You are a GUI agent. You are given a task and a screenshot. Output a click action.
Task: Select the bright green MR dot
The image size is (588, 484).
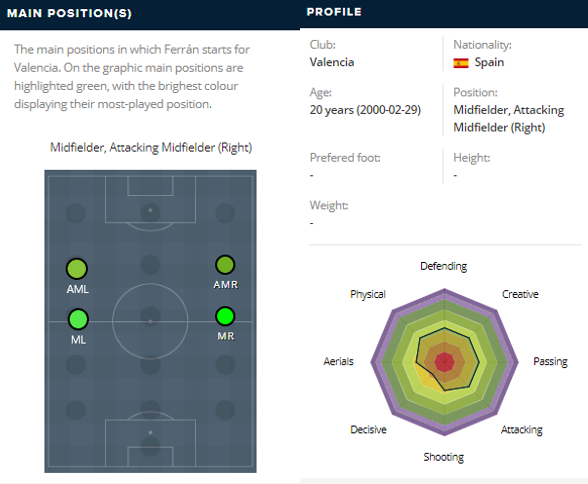[225, 316]
